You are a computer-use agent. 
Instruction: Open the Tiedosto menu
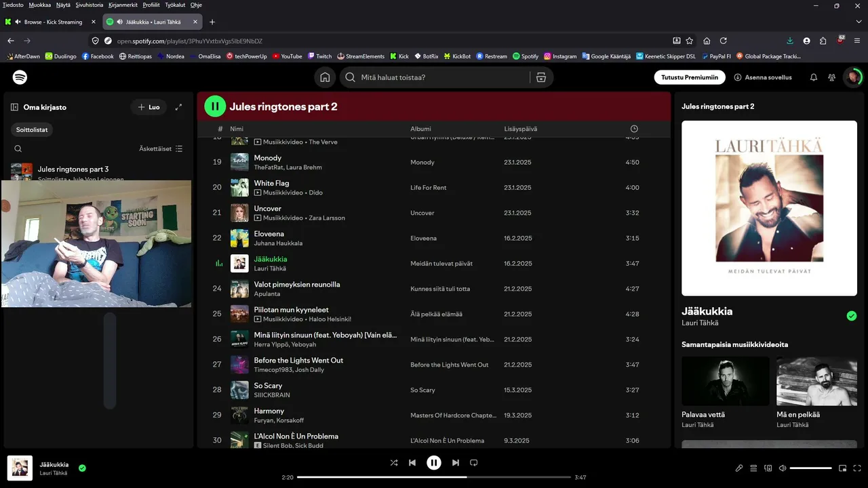click(13, 5)
